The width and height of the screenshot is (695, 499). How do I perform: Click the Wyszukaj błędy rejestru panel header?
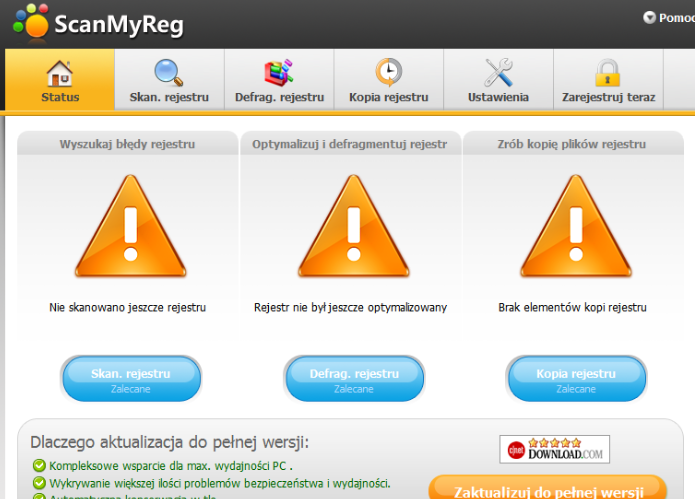click(127, 144)
